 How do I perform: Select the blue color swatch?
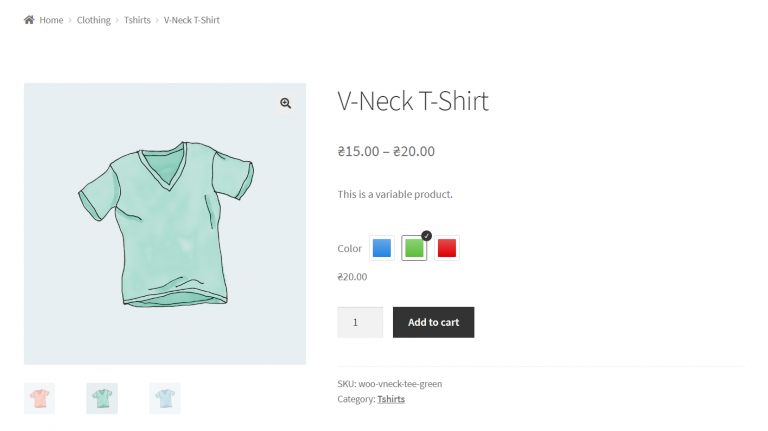tap(382, 248)
